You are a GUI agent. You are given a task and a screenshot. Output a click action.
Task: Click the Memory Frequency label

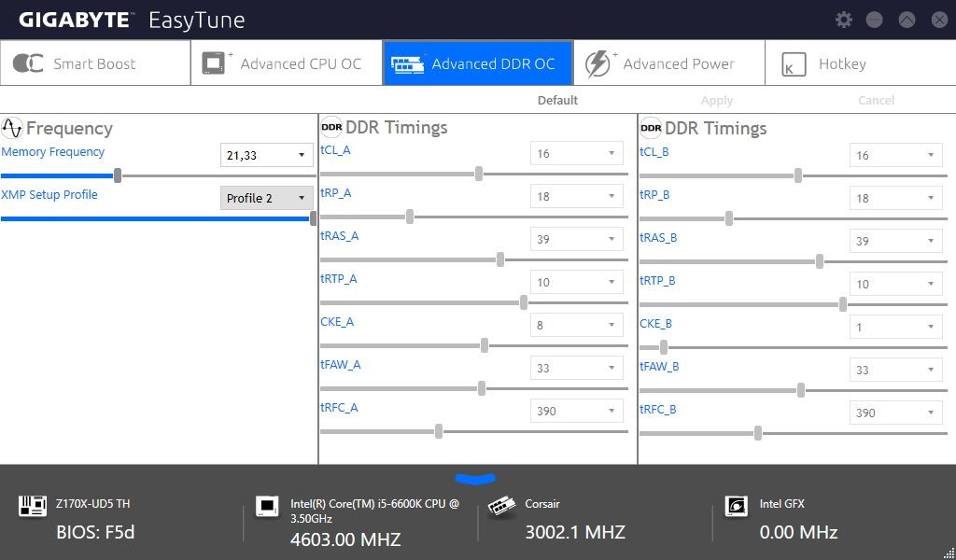pyautogui.click(x=53, y=152)
